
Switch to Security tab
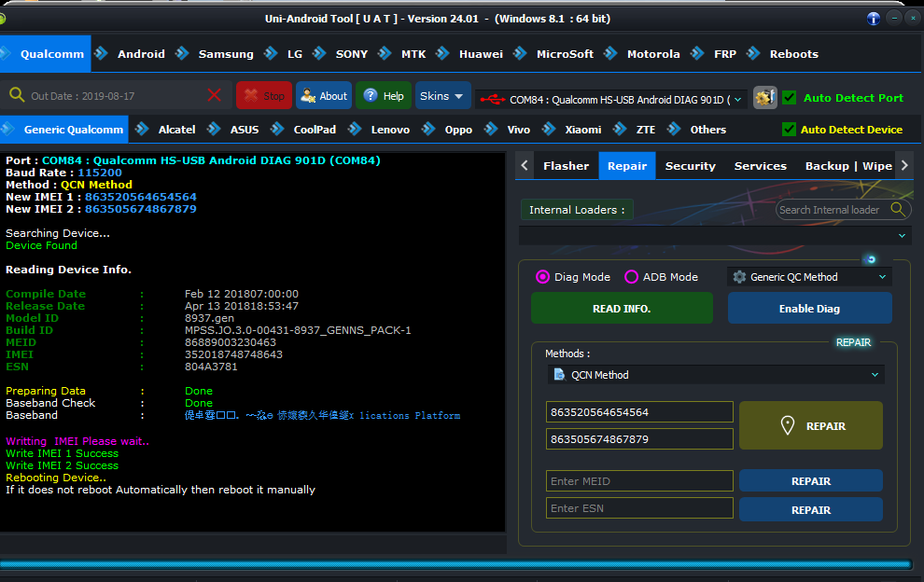tap(690, 166)
